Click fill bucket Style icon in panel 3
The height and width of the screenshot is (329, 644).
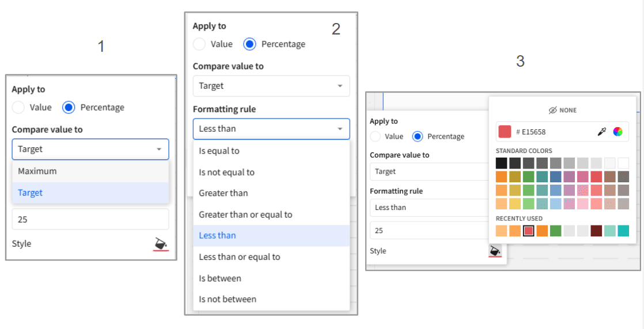[494, 251]
